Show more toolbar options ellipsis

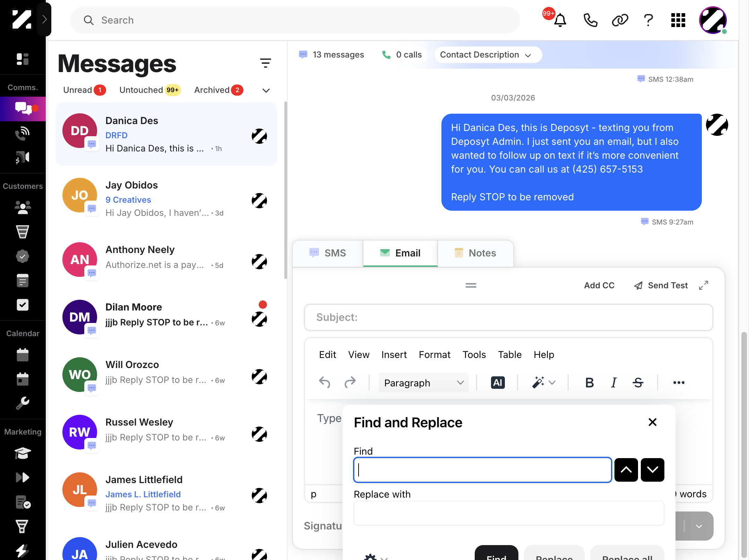(x=679, y=383)
